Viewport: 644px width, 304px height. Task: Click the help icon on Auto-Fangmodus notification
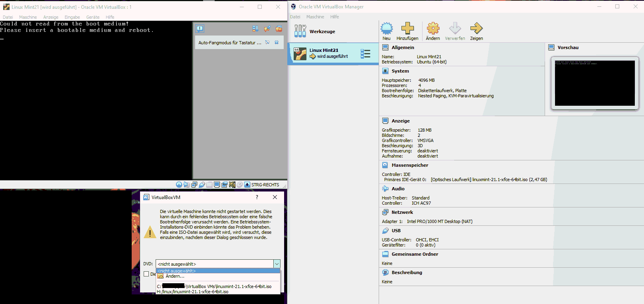click(x=267, y=42)
